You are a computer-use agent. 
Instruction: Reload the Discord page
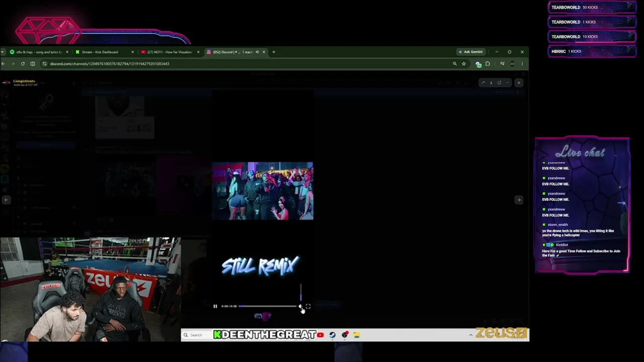coord(23,64)
